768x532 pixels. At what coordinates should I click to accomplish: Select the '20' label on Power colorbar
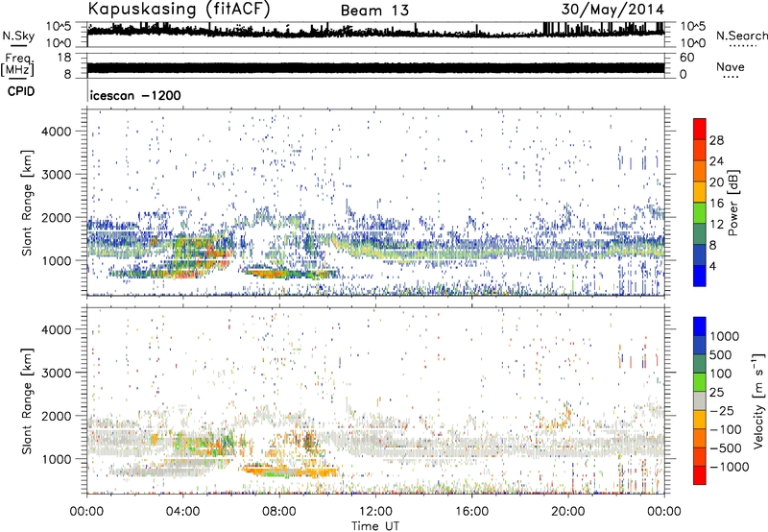716,182
